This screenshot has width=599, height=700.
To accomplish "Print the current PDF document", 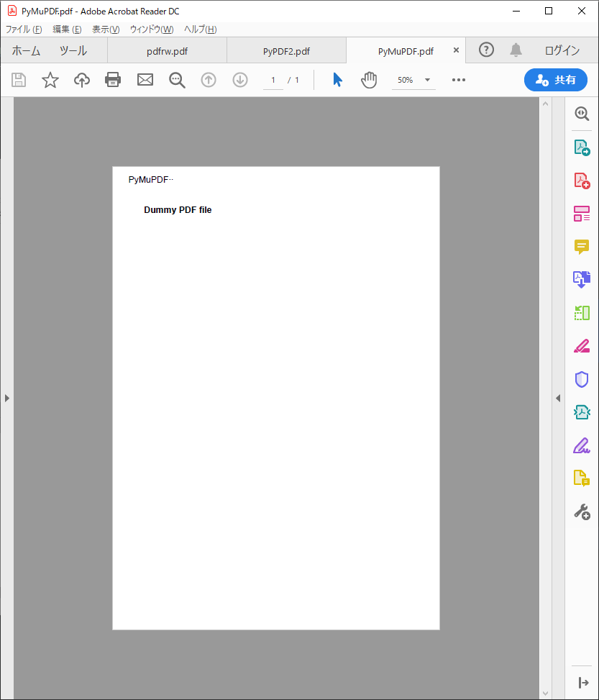I will coord(113,80).
